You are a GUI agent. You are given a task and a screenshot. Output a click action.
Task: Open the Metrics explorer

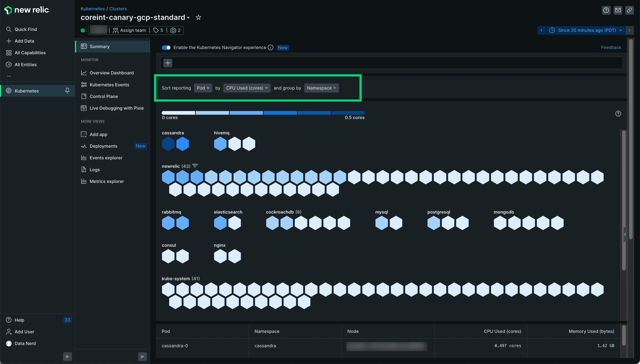pos(107,181)
